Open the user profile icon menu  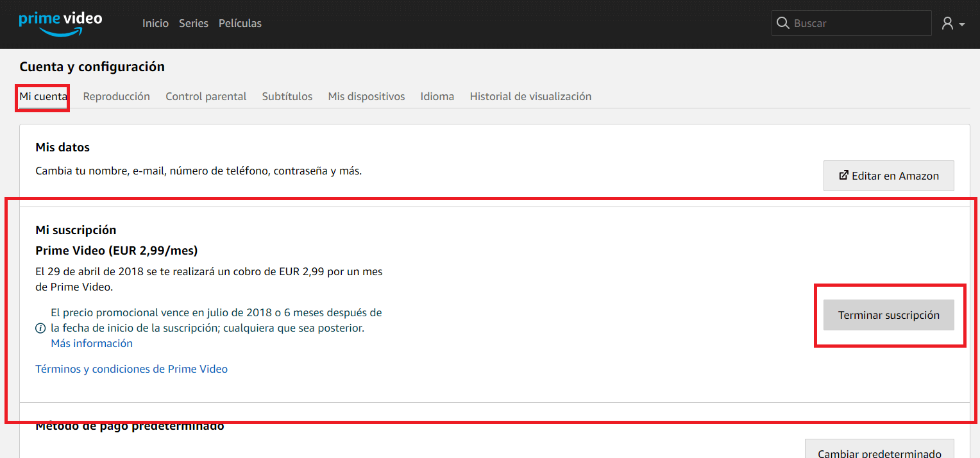click(947, 24)
